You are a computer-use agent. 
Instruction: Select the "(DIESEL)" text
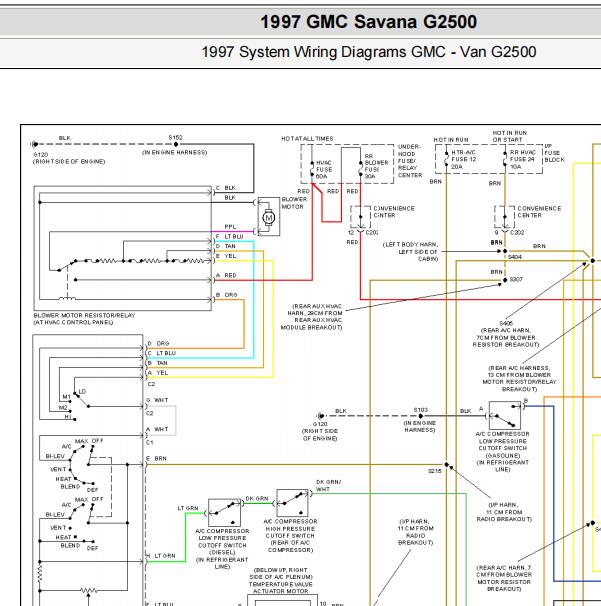pos(222,552)
